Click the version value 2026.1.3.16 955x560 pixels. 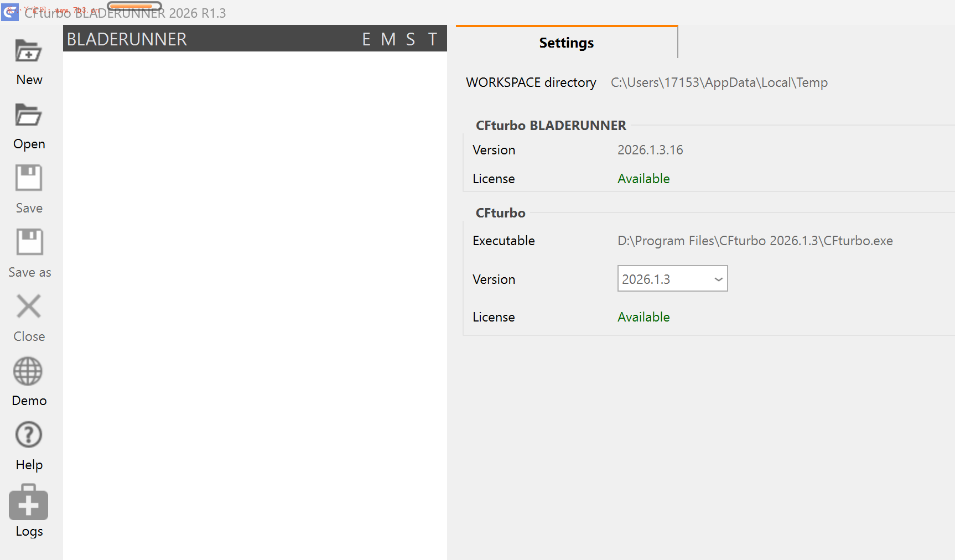(x=650, y=150)
